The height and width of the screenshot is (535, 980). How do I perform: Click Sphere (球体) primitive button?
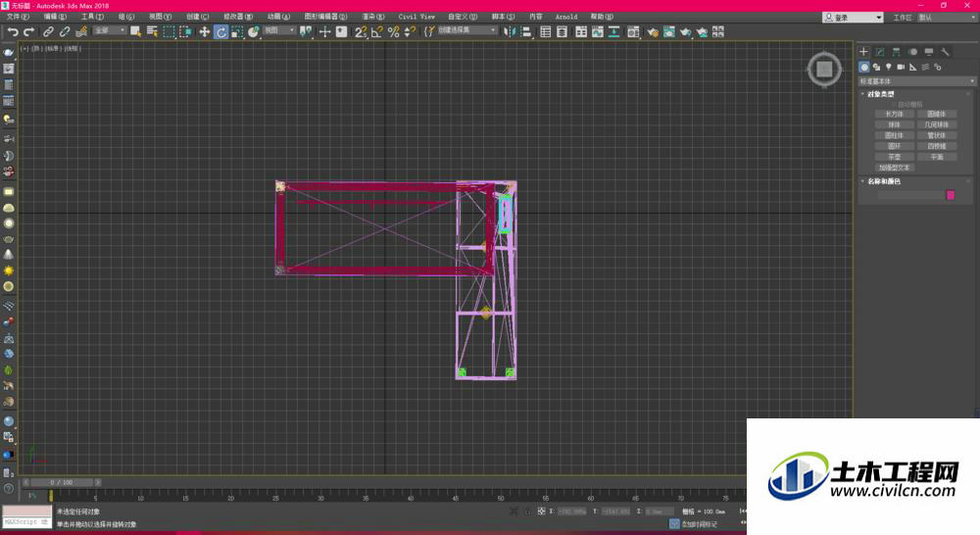(x=895, y=124)
